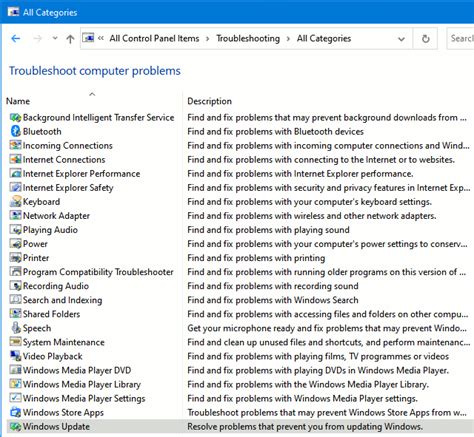Click the Recording Audio icon

15,286
